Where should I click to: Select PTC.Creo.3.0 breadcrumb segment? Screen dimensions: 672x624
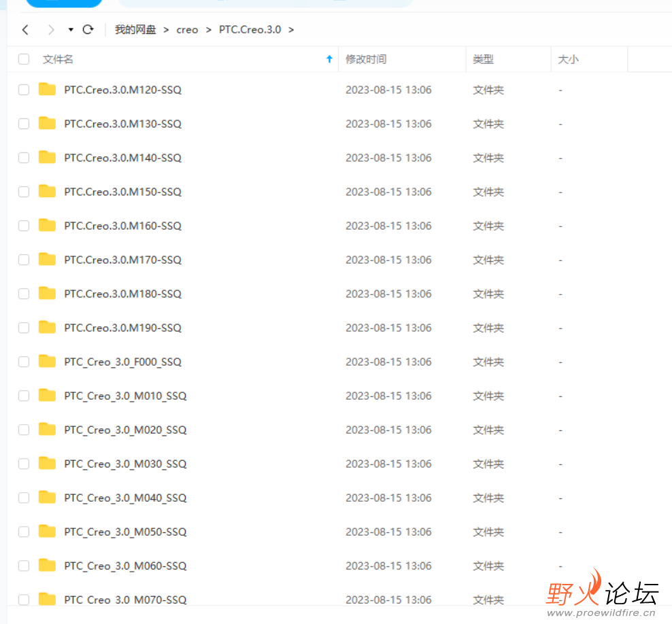[x=250, y=29]
